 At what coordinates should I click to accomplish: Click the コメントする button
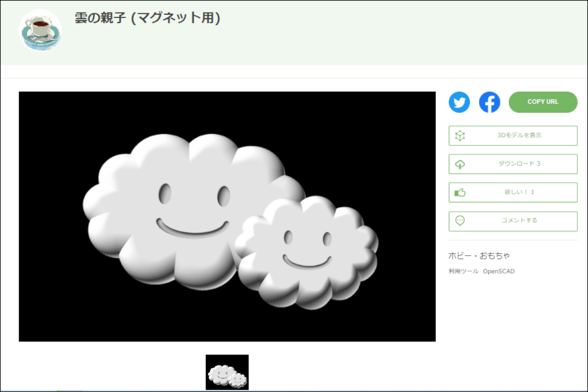click(513, 221)
